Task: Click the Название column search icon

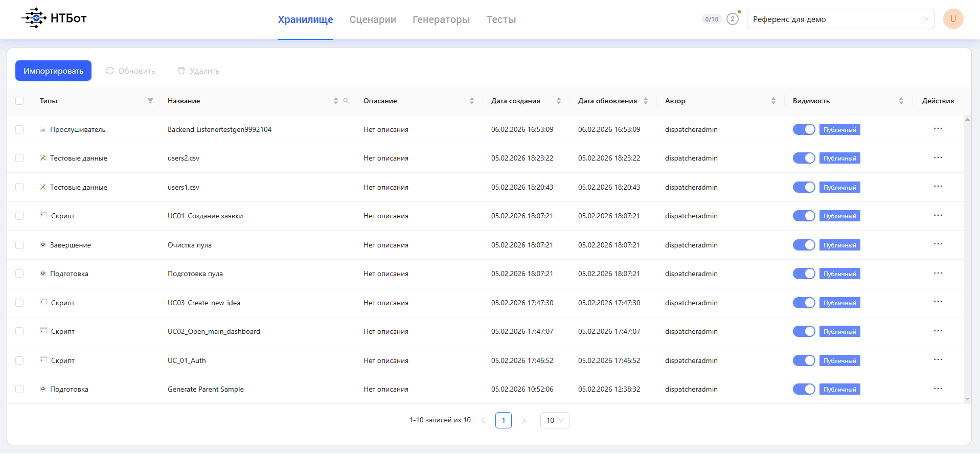Action: 346,101
